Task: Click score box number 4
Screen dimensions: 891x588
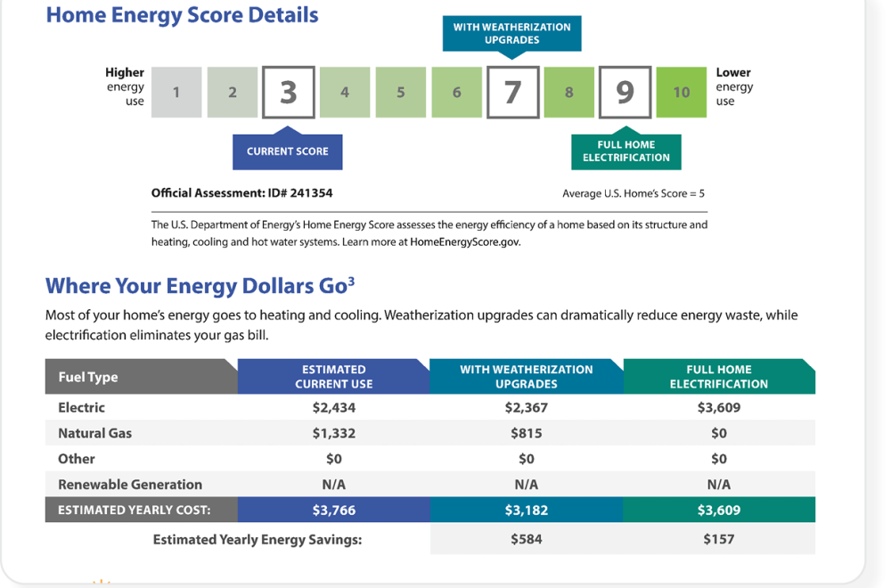Action: pos(345,92)
